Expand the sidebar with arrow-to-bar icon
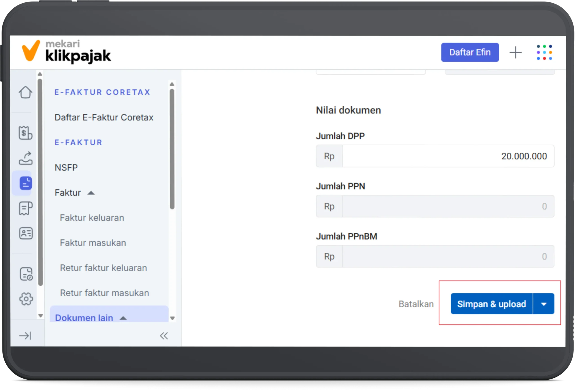The height and width of the screenshot is (392, 575). (x=25, y=336)
